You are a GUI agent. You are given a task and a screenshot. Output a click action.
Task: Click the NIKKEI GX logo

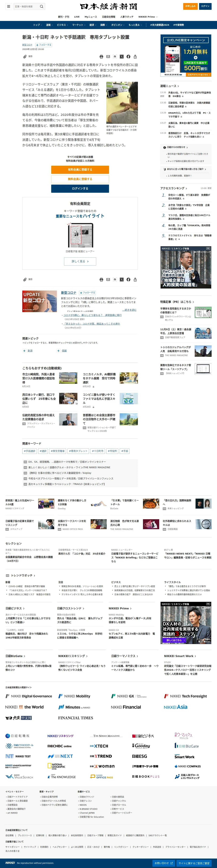tap(129, 696)
